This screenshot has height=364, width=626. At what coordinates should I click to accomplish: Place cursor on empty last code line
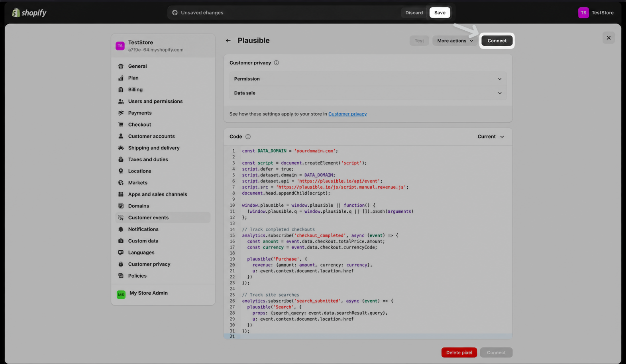(368, 337)
